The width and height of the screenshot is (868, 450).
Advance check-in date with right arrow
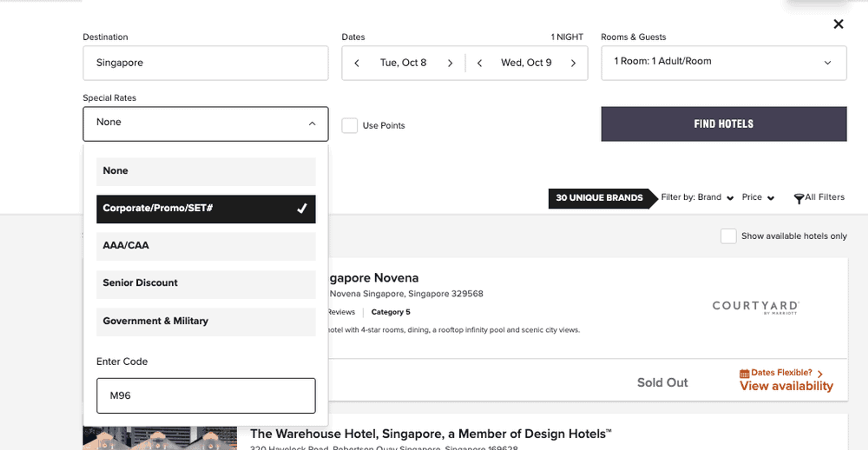(450, 63)
